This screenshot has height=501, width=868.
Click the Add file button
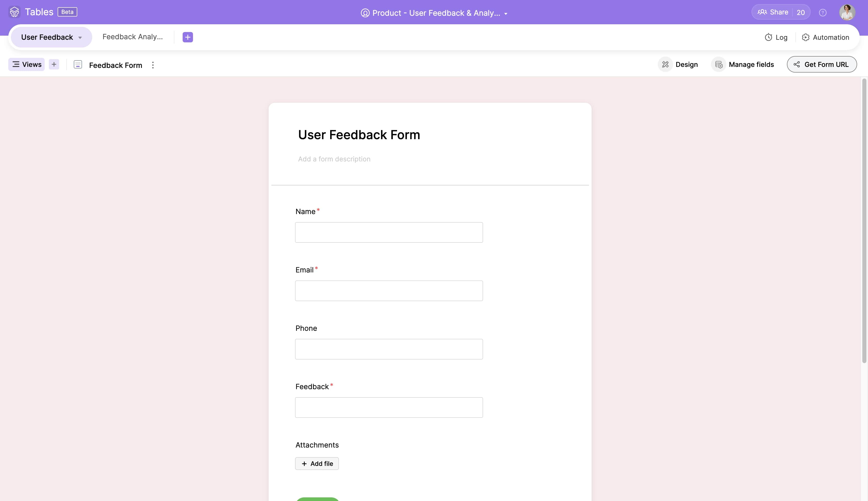pyautogui.click(x=317, y=464)
